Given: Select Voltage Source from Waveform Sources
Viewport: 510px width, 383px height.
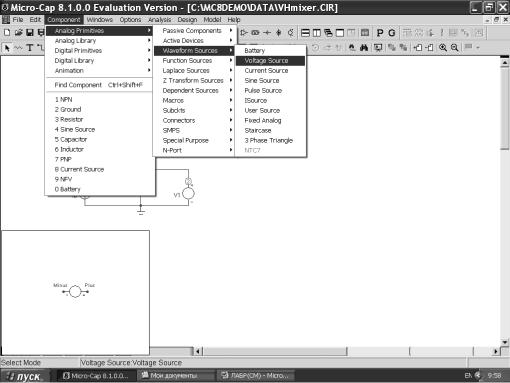Looking at the screenshot, I should coord(270,61).
